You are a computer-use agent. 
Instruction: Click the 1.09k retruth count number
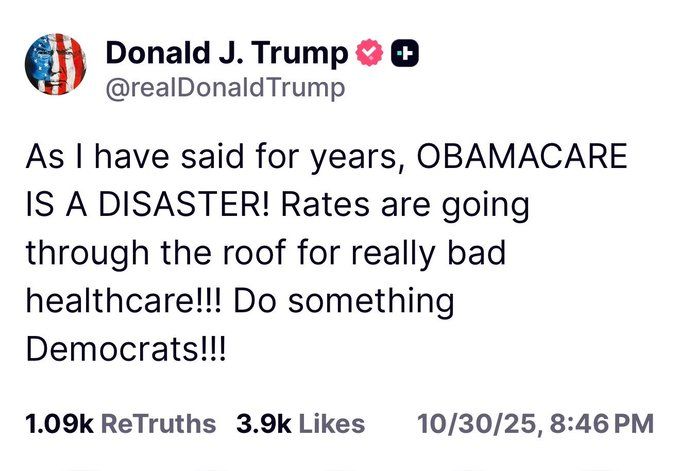59,424
